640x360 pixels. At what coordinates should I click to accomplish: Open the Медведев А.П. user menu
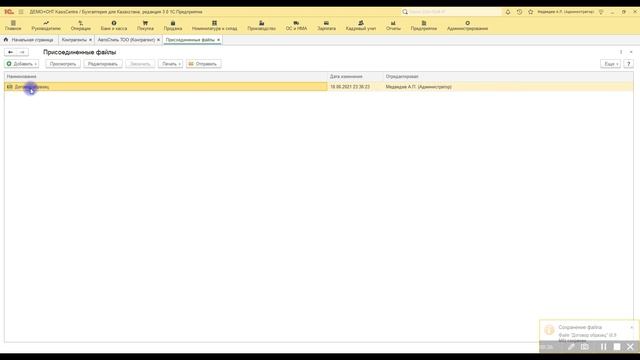click(x=565, y=12)
